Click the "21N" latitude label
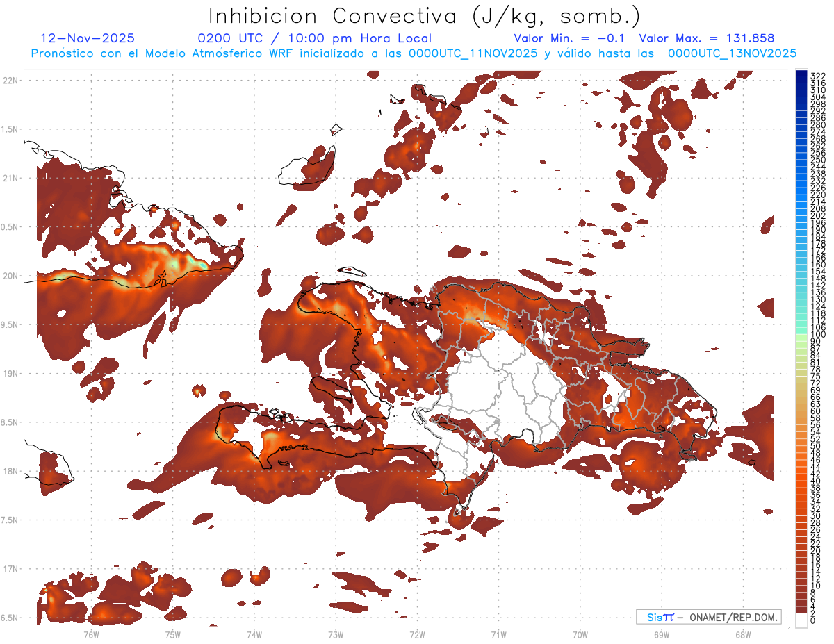Viewport: 834px width, 644px height. point(11,179)
